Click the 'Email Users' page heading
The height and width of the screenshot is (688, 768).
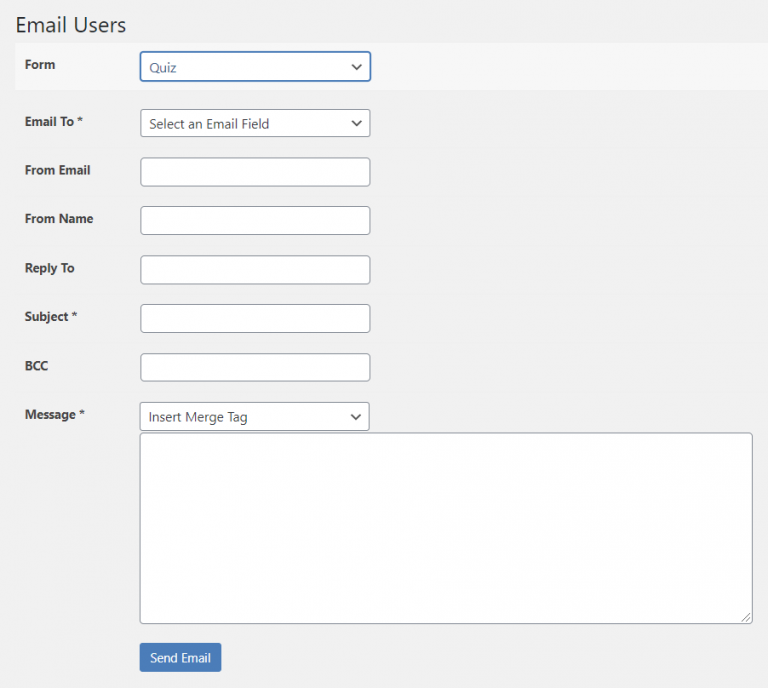click(x=71, y=25)
